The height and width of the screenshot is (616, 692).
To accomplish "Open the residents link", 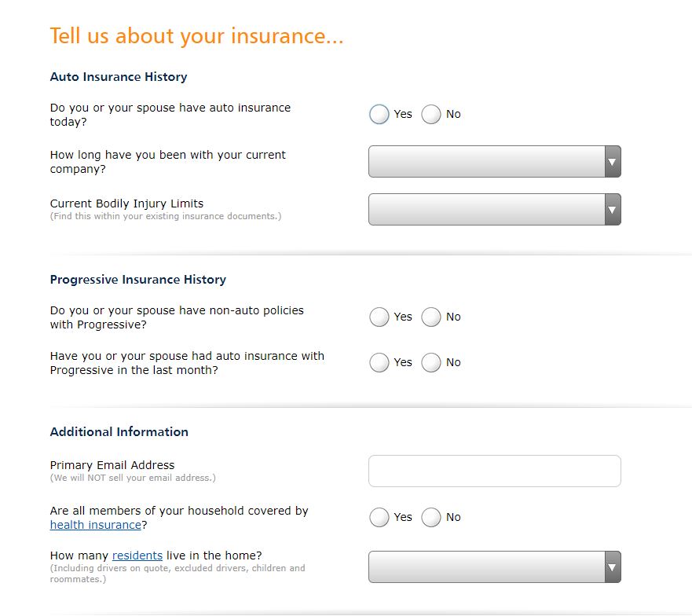I will (137, 555).
